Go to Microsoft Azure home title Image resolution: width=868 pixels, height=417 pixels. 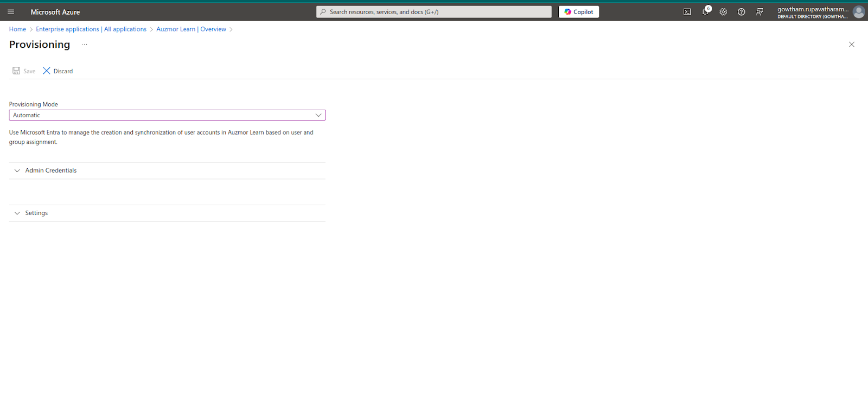[x=55, y=12]
